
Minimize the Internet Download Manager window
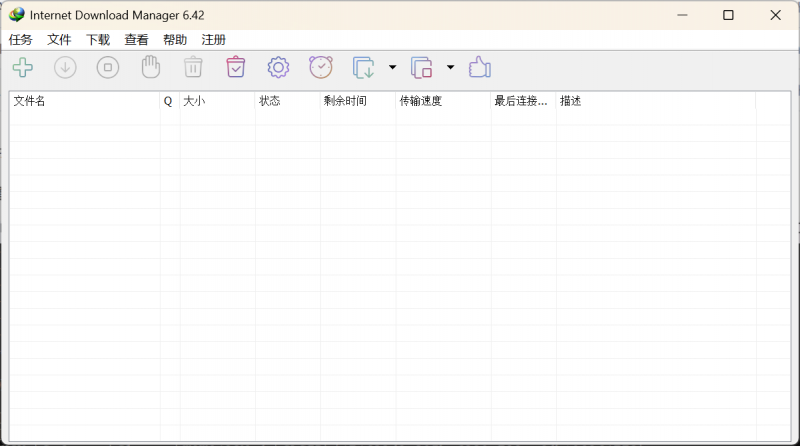682,15
